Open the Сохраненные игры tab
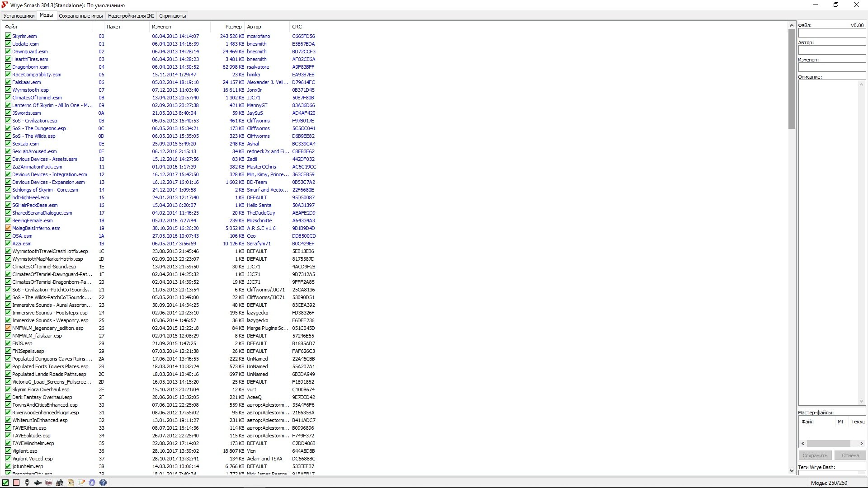The width and height of the screenshot is (868, 488). 81,16
